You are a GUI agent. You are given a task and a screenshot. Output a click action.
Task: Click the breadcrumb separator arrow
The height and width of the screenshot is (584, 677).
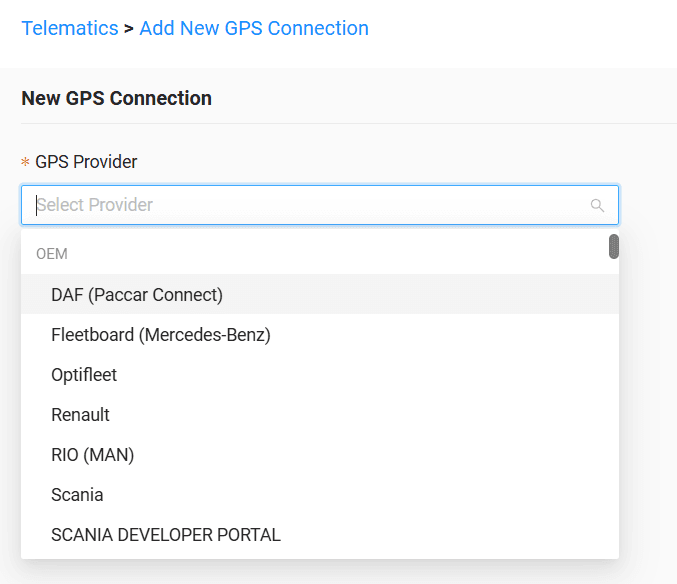(x=129, y=29)
